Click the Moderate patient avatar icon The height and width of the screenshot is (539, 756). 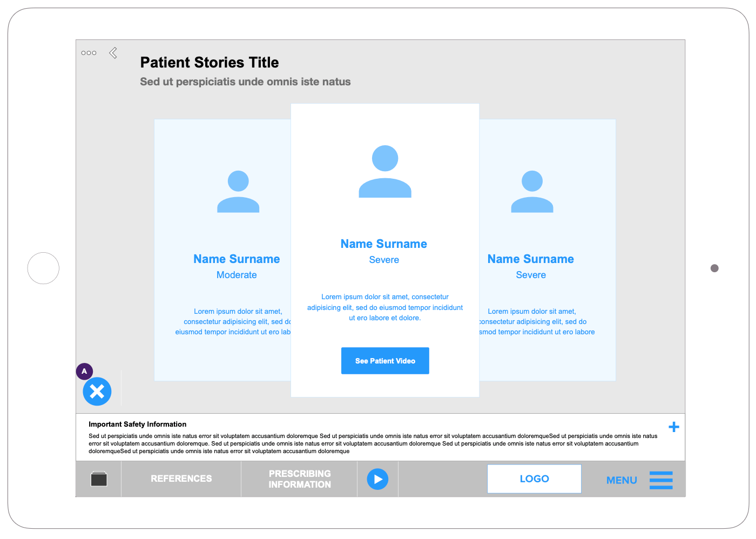pyautogui.click(x=238, y=192)
